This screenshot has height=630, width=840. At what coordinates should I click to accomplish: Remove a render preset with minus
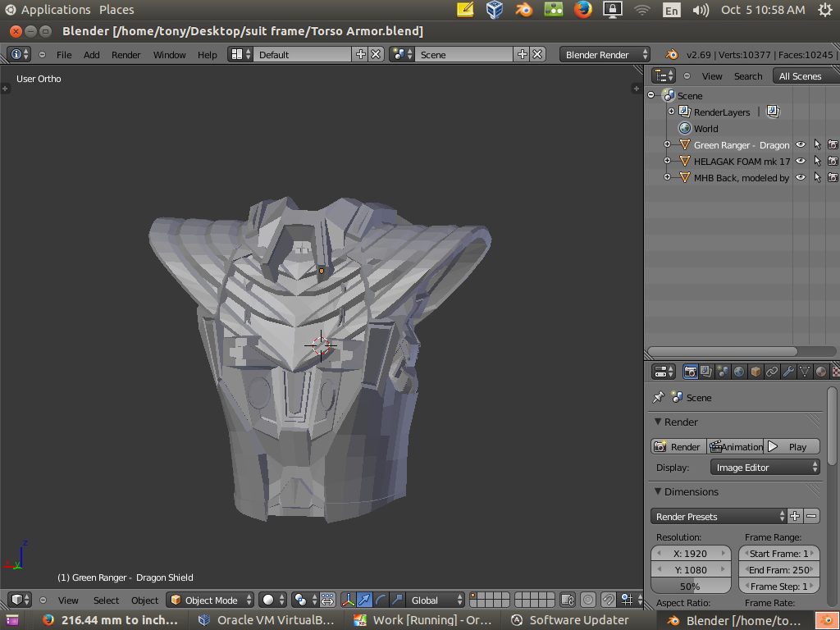pyautogui.click(x=811, y=517)
